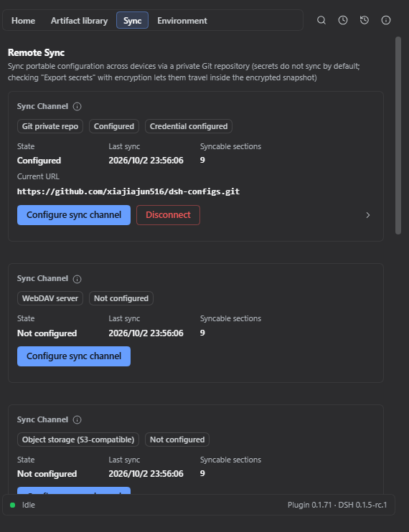Click WebDAV channel last sync timestamp
Image resolution: width=409 pixels, height=532 pixels.
tap(146, 333)
